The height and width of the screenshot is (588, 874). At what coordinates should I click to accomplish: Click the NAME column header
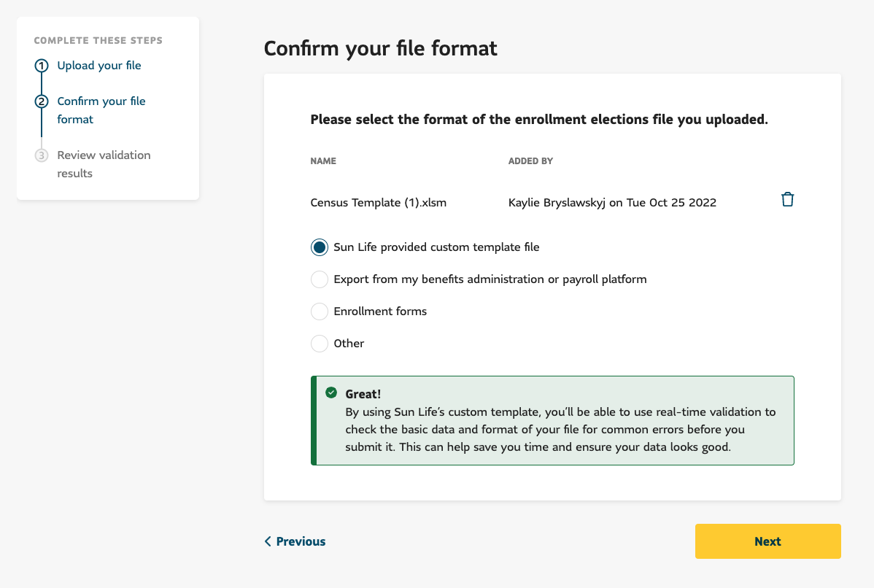point(323,160)
